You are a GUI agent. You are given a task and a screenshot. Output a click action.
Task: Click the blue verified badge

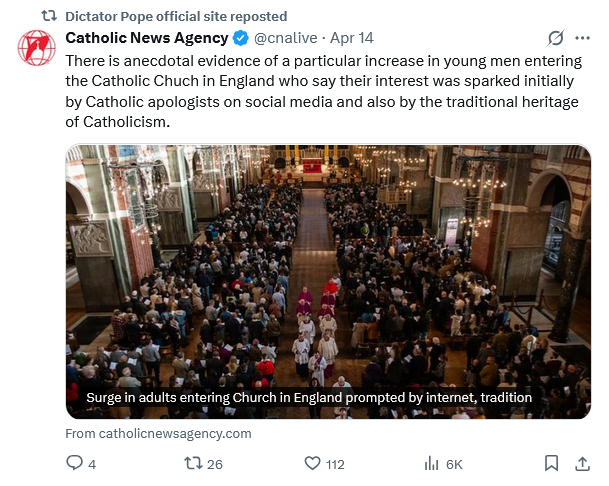240,38
